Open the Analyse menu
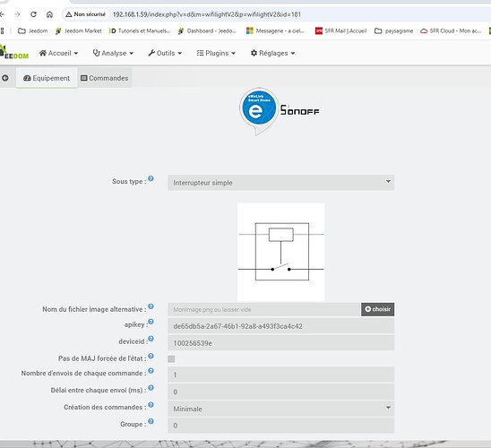491x448 pixels. (x=113, y=53)
